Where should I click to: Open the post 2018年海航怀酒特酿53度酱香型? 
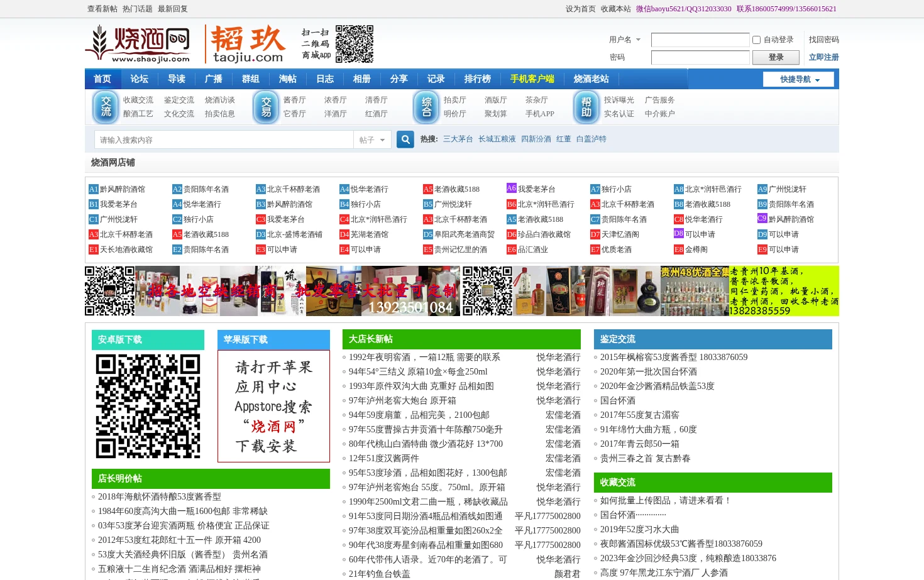[x=160, y=496]
